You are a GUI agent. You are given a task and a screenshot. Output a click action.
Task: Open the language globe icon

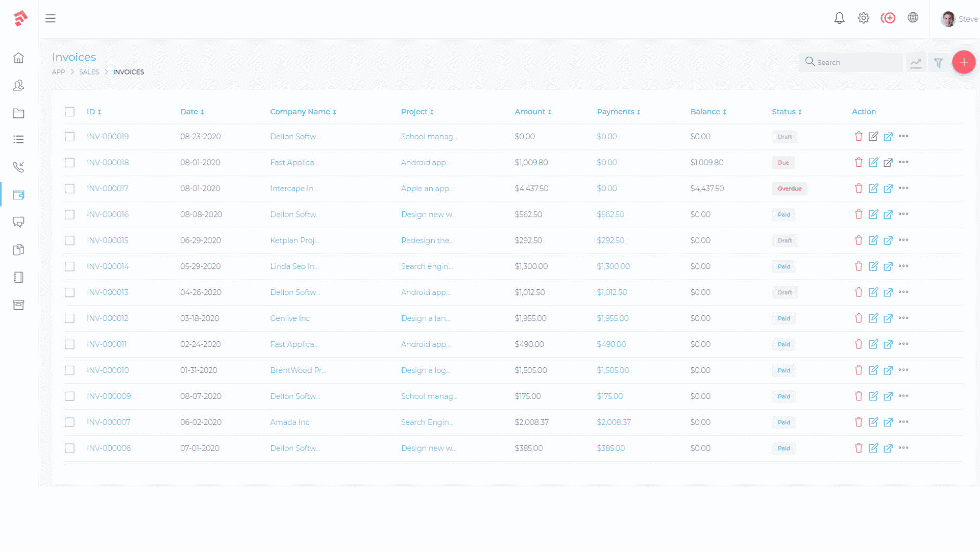[x=913, y=18]
